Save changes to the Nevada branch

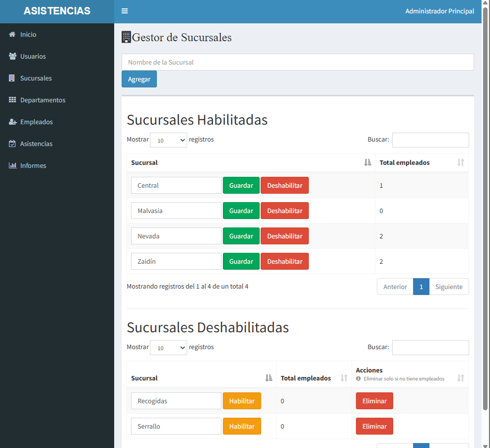[x=241, y=236]
